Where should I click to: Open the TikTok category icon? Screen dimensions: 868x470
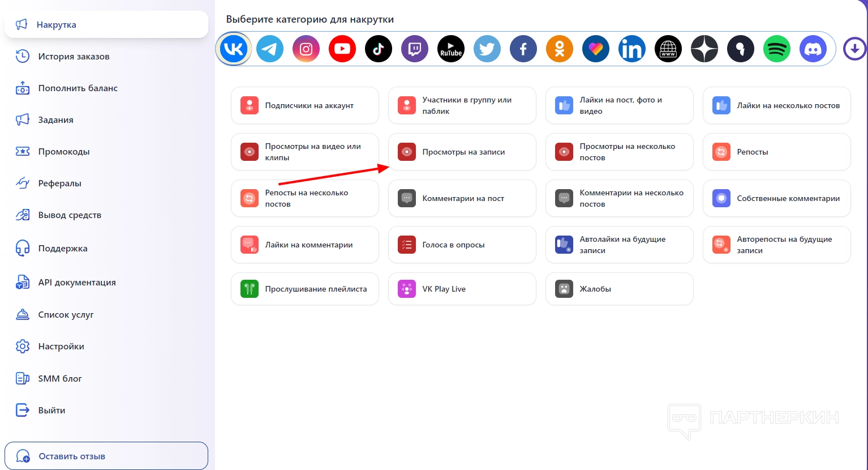pos(379,49)
